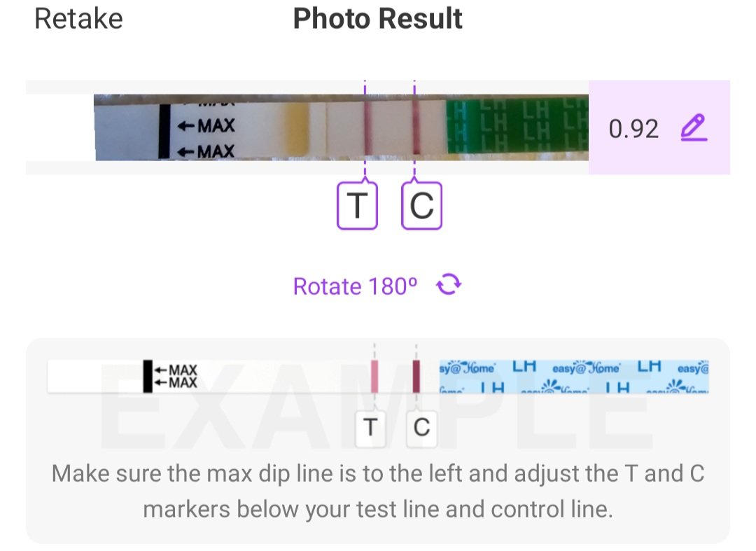Click the example strip's pink test line

(x=374, y=376)
